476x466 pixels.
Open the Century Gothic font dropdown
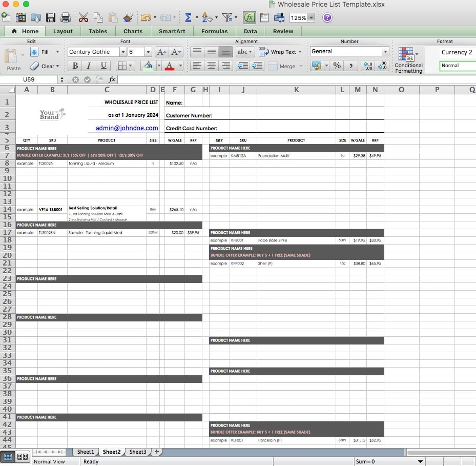click(x=123, y=52)
